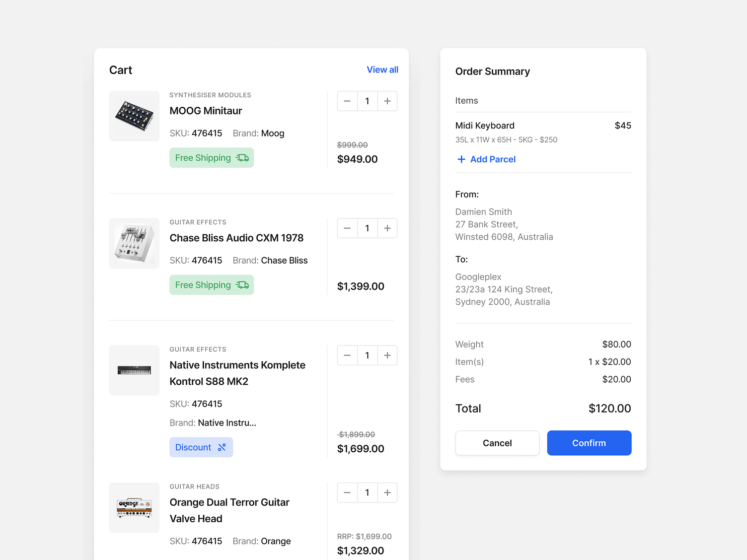Increase quantity of Komplete Kontrol S88 MK2
The height and width of the screenshot is (560, 747).
(x=387, y=355)
